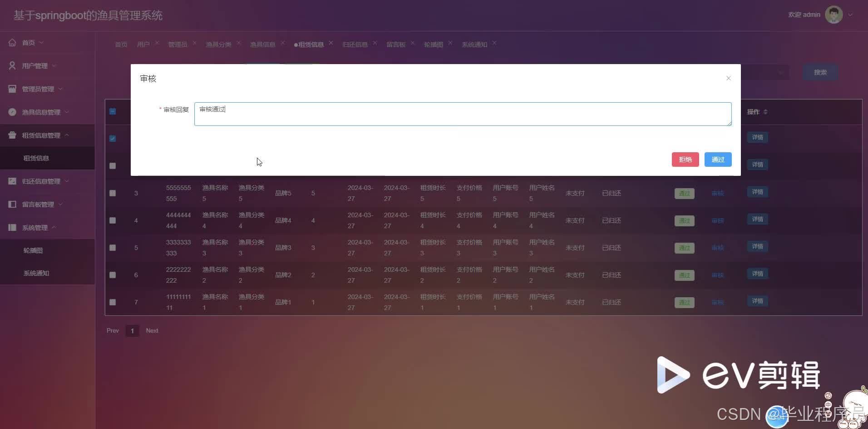Viewport: 868px width, 429px height.
Task: Switch to the 用户 tab
Action: click(143, 44)
